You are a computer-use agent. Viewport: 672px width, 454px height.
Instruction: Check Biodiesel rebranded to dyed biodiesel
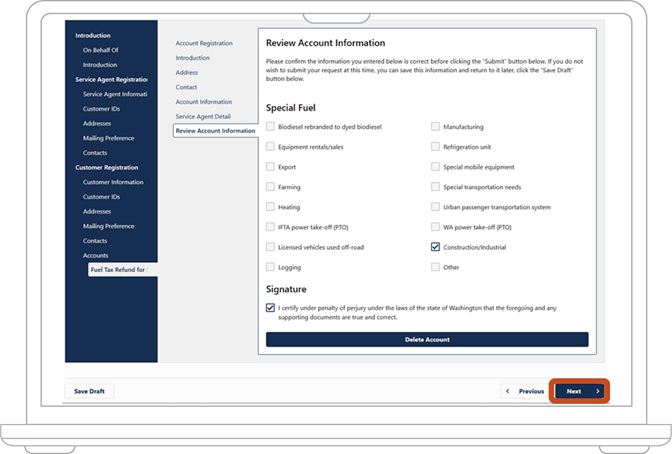tap(270, 126)
